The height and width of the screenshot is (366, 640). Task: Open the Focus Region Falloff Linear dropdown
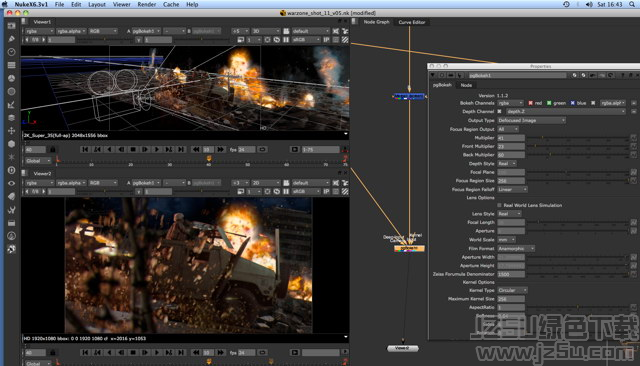pyautogui.click(x=513, y=189)
